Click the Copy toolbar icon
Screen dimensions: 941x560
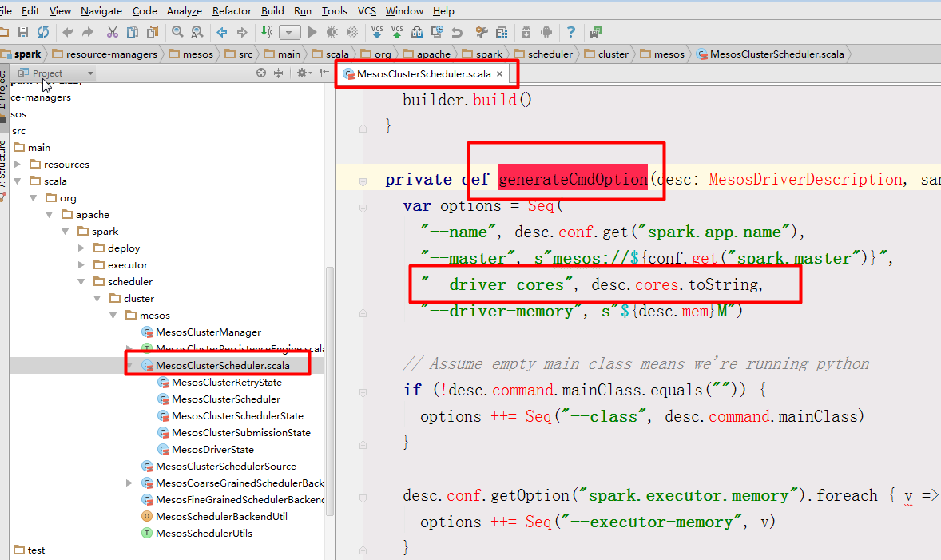pyautogui.click(x=133, y=32)
